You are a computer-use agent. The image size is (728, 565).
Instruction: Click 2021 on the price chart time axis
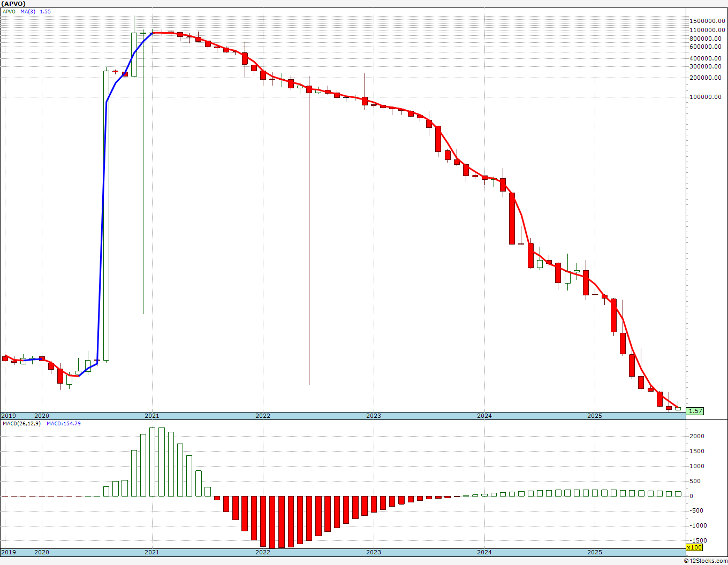[x=152, y=415]
